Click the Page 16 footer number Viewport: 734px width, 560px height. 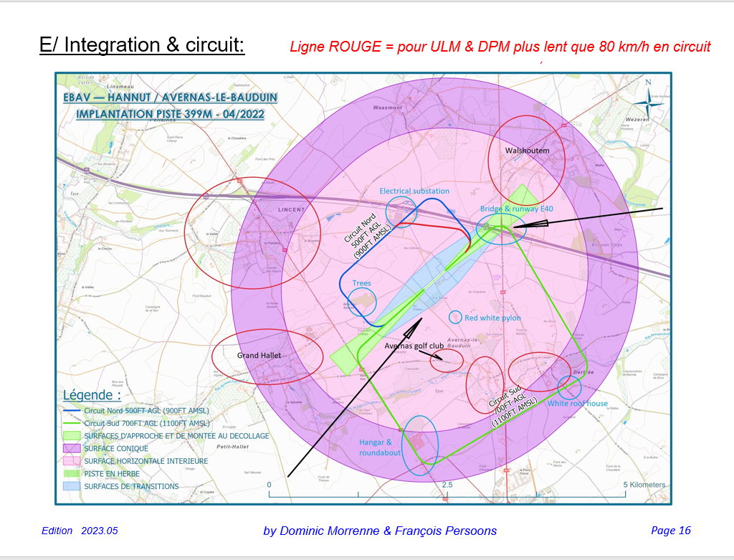[x=670, y=531]
